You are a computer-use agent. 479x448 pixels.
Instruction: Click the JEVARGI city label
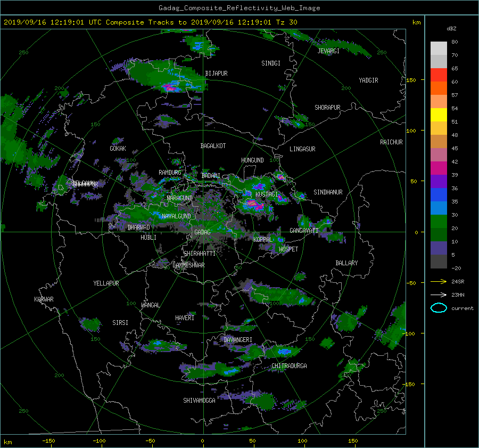(x=328, y=51)
